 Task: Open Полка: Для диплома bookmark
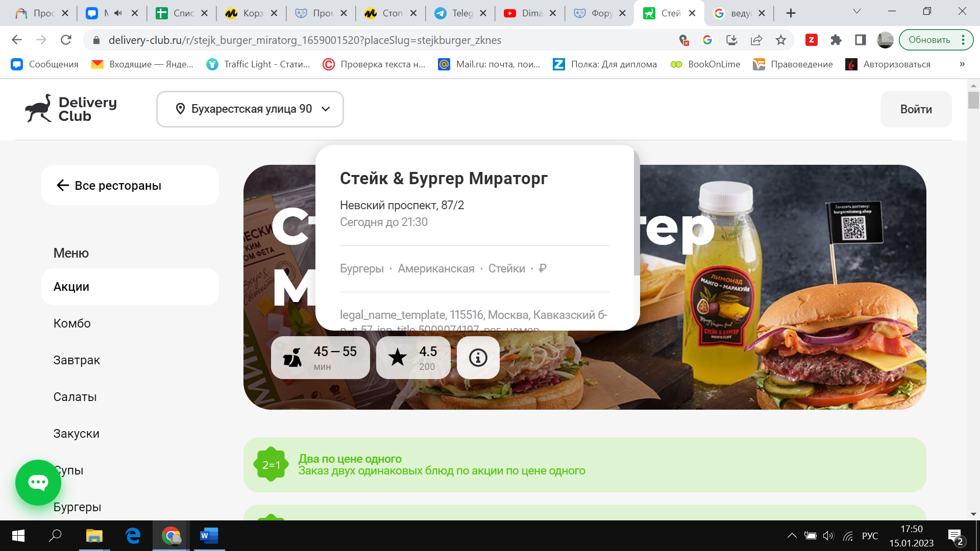click(x=605, y=64)
